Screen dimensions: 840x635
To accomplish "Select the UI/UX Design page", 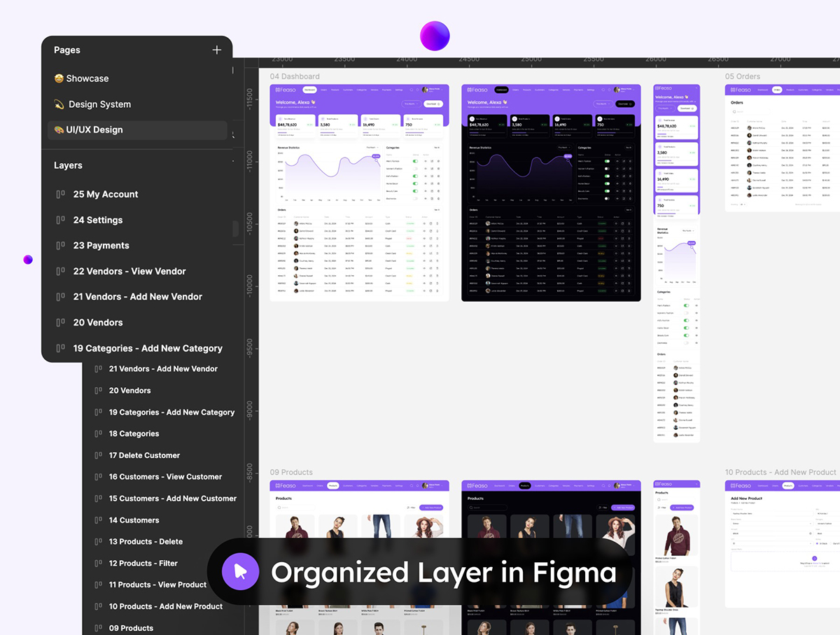I will 137,130.
